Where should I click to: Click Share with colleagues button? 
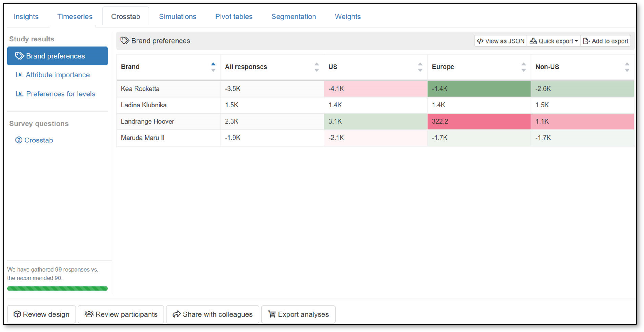pos(212,314)
